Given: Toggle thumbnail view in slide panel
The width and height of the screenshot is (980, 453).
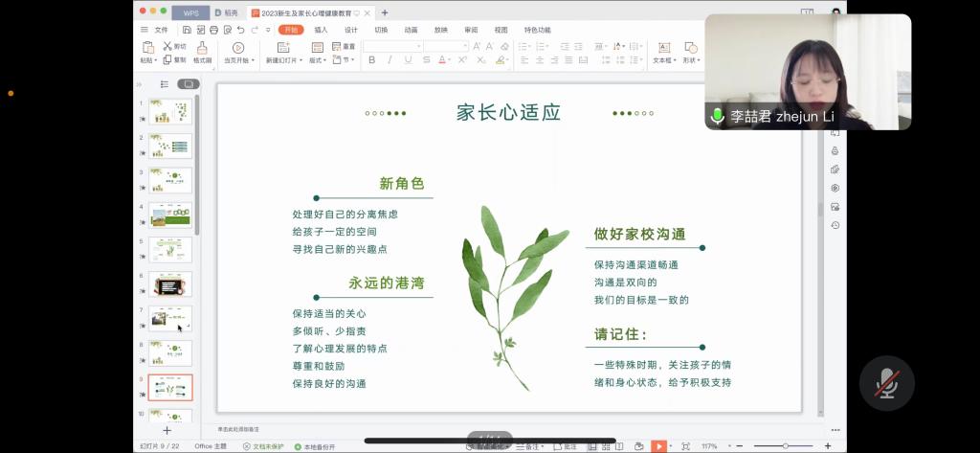Looking at the screenshot, I should (188, 83).
